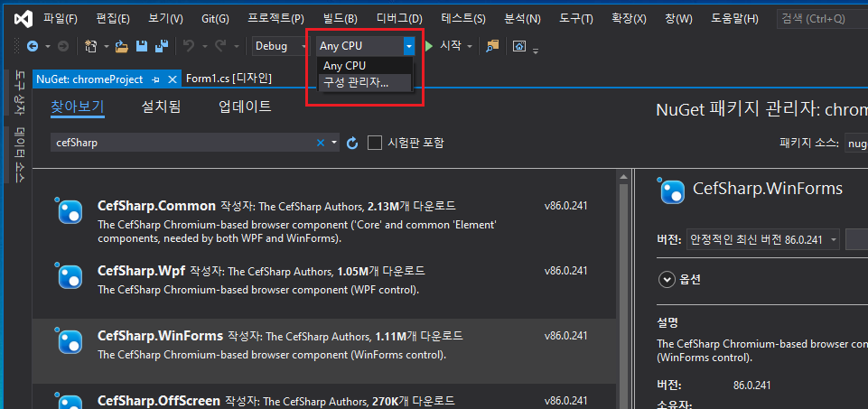Open the 도움말(H) menu
The height and width of the screenshot is (409, 868).
click(x=734, y=19)
